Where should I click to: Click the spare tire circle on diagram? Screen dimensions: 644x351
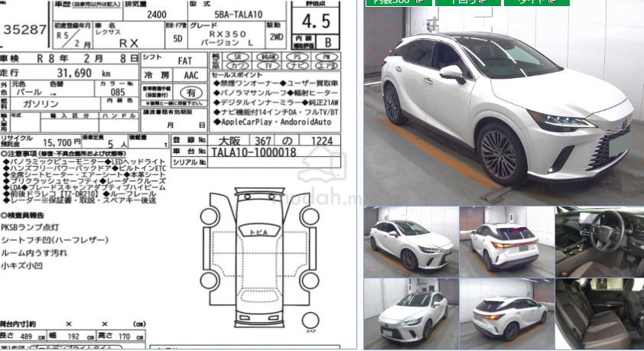(311, 320)
